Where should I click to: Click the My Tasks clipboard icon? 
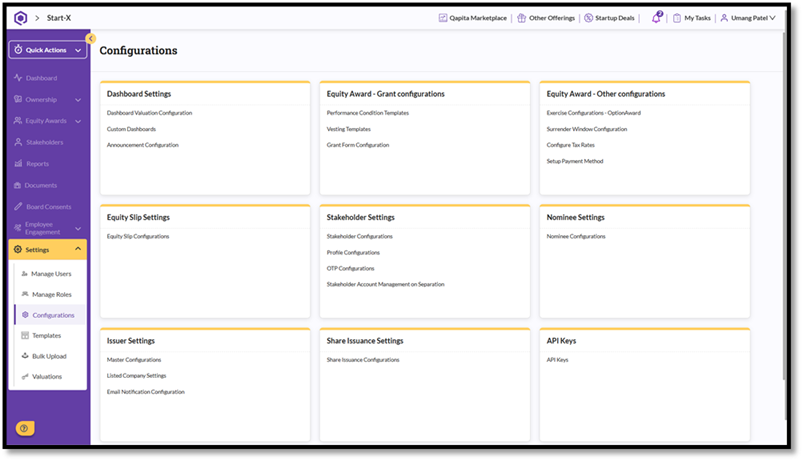click(x=677, y=18)
